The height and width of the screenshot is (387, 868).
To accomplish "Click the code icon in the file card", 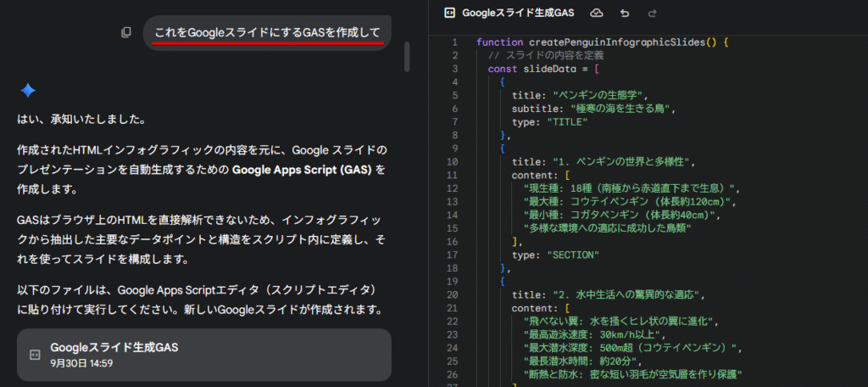I will pyautogui.click(x=35, y=355).
